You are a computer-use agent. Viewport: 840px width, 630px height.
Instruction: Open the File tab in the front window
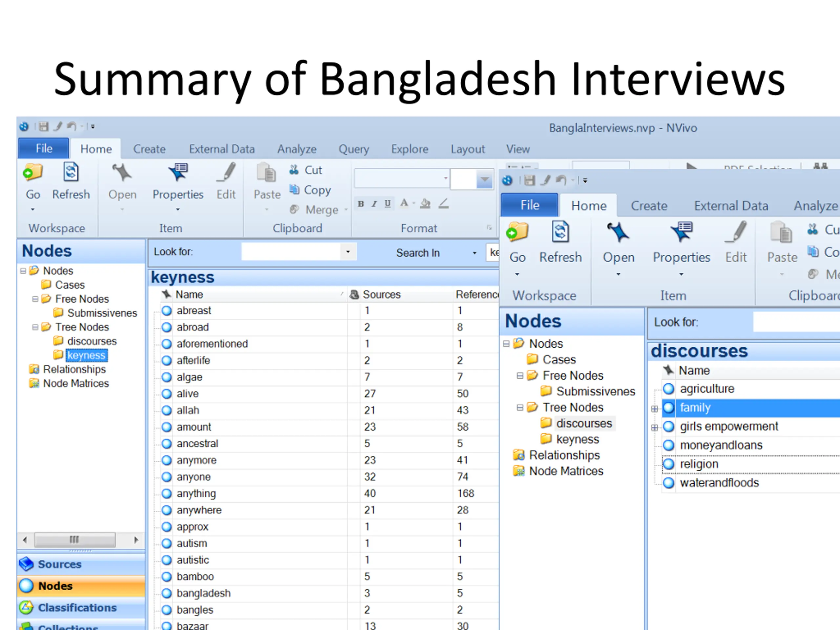(529, 205)
